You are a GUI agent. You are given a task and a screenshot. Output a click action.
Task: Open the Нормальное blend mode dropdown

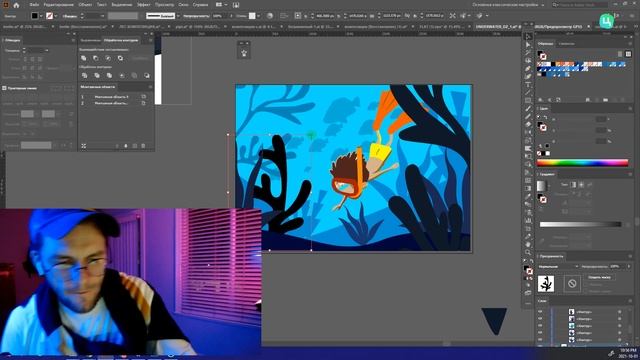pos(559,267)
